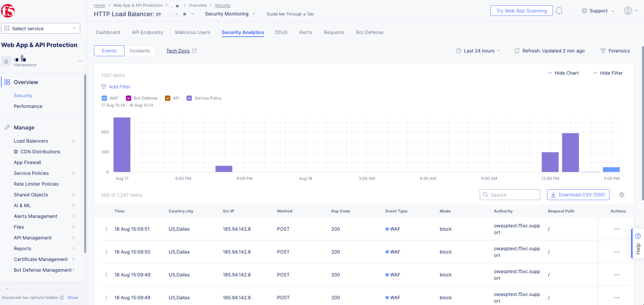
Task: Click the table settings gear icon
Action: point(622,195)
